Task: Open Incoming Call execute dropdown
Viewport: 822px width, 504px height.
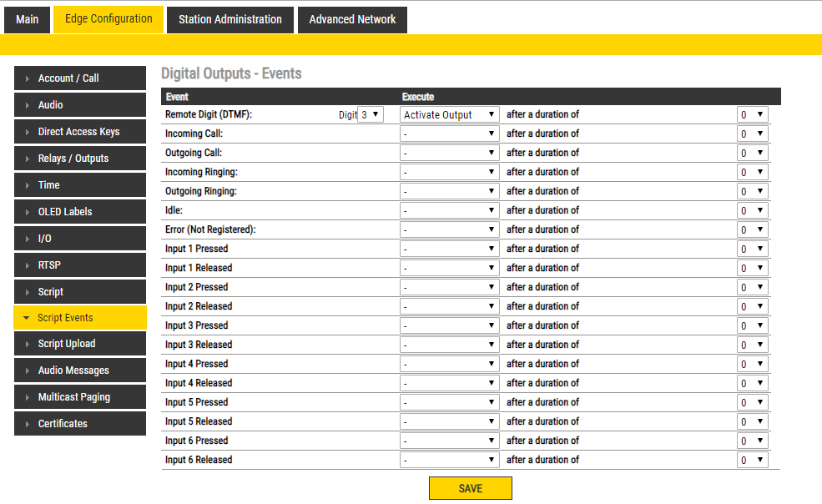Action: coord(450,134)
